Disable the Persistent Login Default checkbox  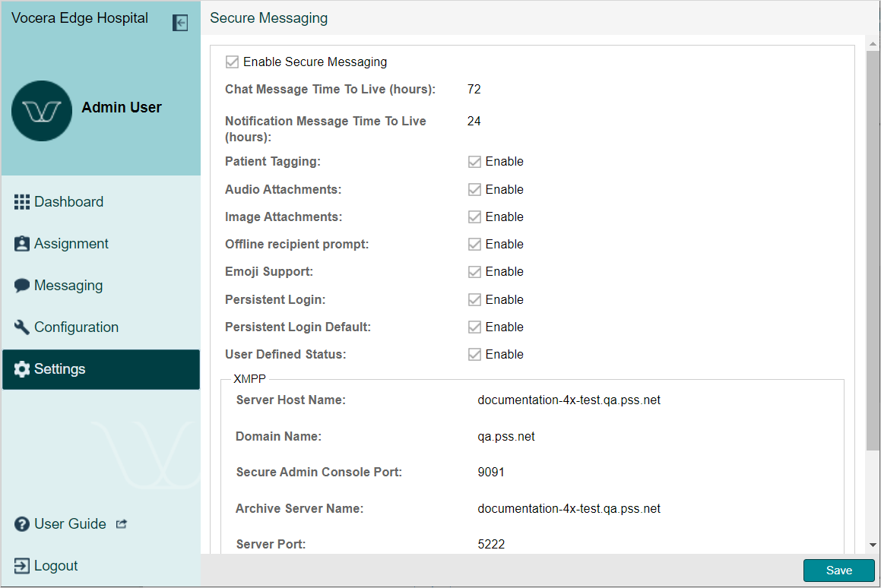[x=474, y=327]
